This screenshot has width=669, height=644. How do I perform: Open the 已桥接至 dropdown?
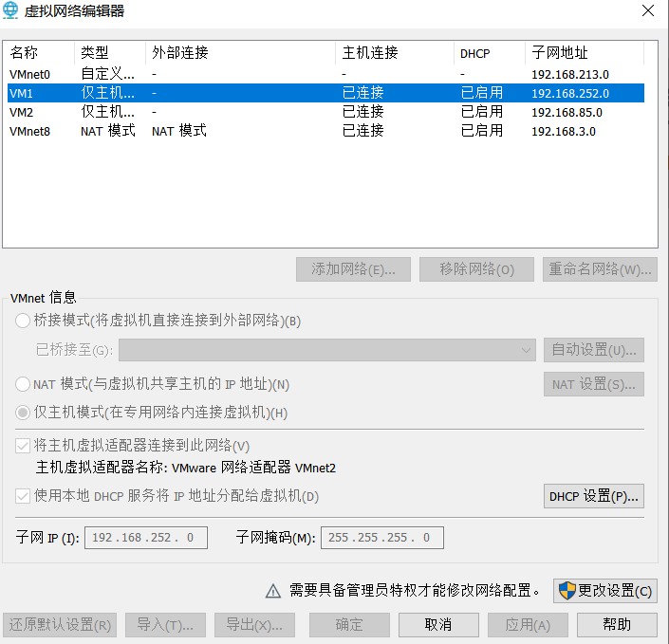[x=327, y=350]
